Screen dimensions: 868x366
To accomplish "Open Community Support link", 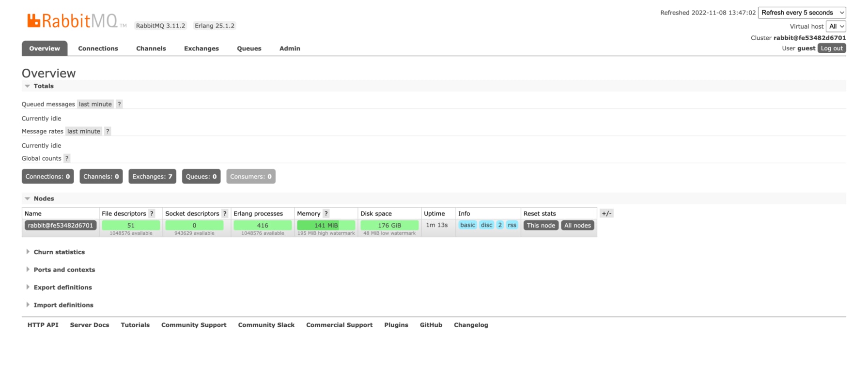I will [194, 325].
